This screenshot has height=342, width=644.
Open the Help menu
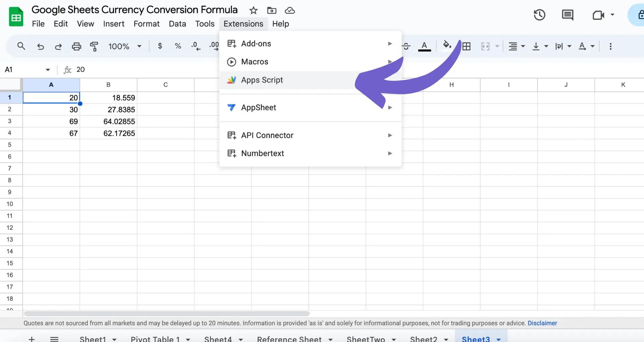[x=281, y=24]
